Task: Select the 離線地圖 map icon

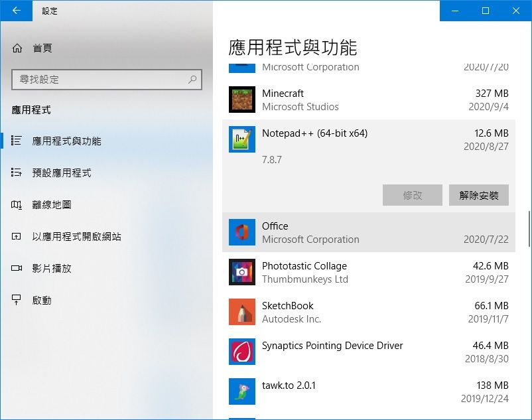Action: coord(17,204)
